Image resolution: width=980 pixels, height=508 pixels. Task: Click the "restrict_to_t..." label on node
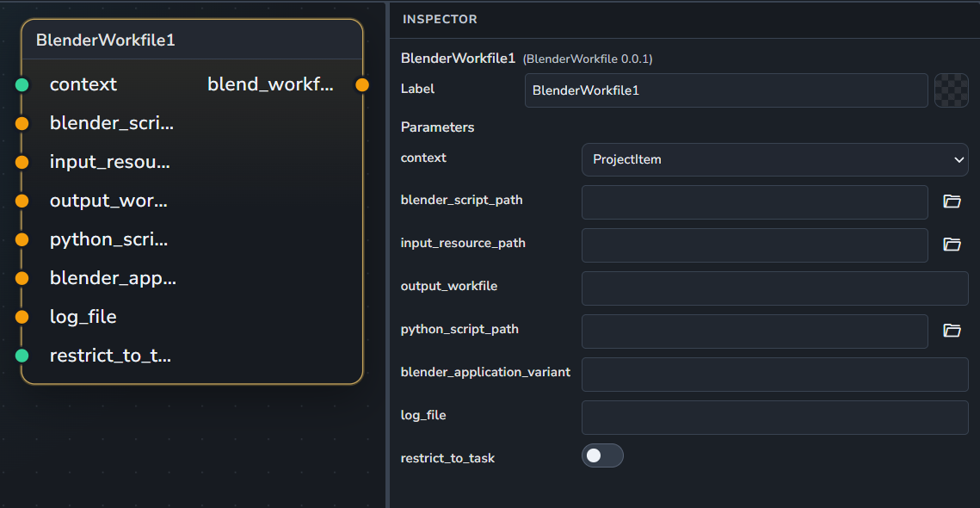(x=111, y=356)
